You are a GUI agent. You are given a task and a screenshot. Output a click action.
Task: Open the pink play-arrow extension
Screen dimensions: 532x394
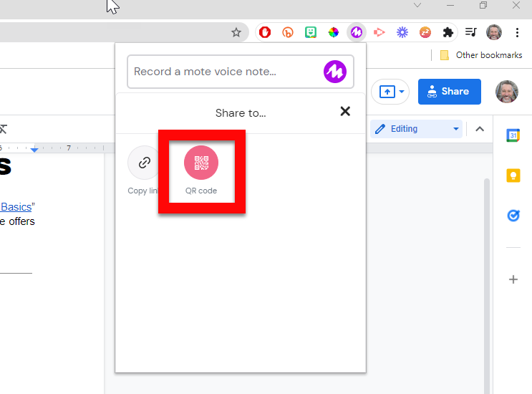point(379,32)
